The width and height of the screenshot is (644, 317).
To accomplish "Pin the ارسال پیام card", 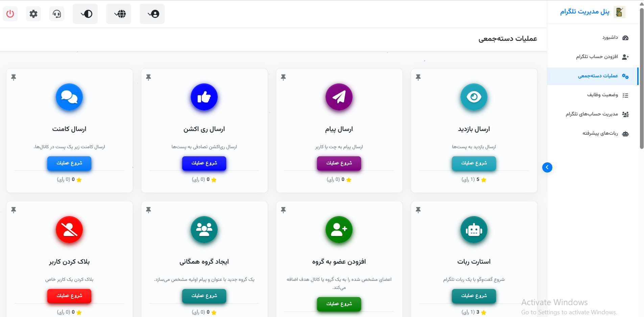I will [283, 77].
